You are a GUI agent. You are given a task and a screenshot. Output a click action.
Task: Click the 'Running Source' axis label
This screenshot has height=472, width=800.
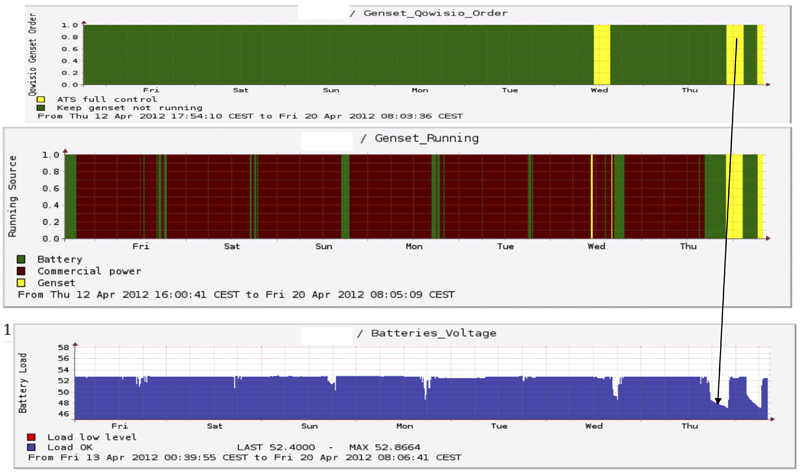coord(12,196)
